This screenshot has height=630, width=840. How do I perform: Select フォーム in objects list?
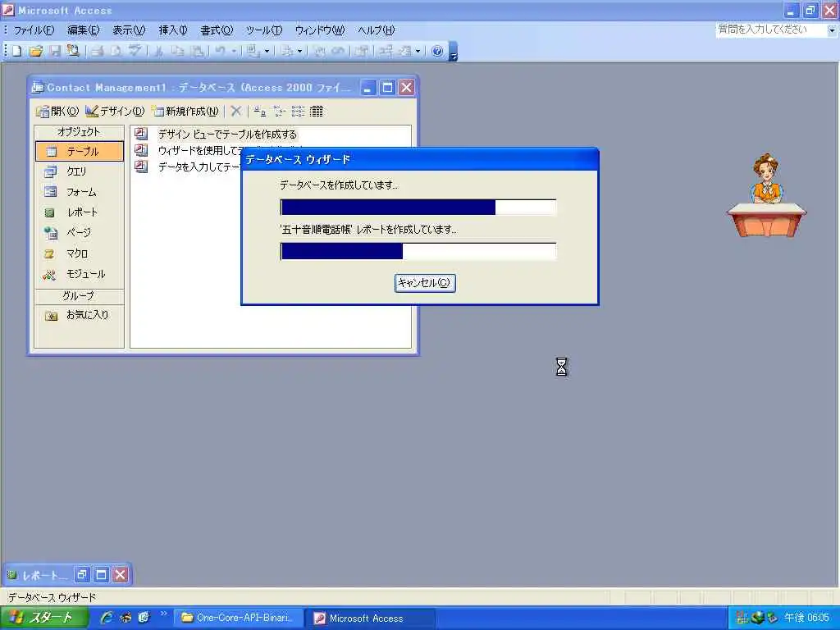pyautogui.click(x=80, y=192)
